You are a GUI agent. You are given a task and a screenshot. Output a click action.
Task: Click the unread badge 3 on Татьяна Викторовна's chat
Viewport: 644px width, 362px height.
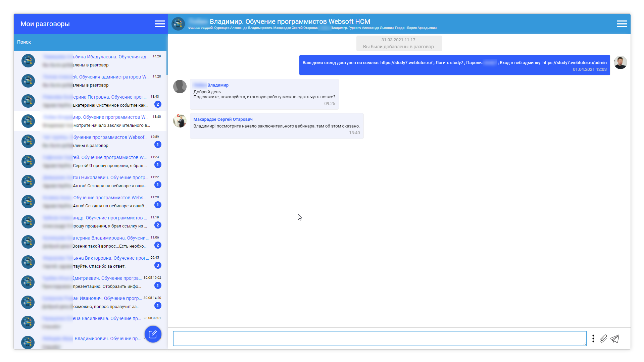click(157, 265)
